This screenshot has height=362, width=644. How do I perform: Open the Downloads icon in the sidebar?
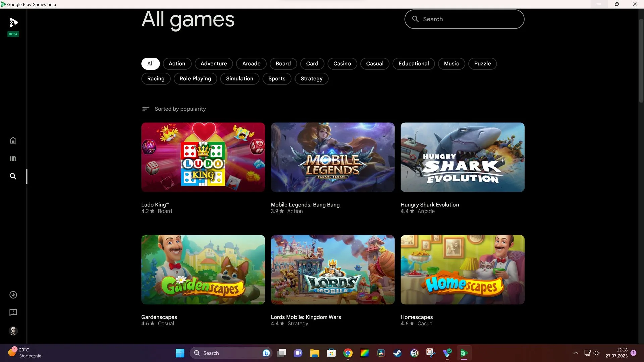click(13, 295)
